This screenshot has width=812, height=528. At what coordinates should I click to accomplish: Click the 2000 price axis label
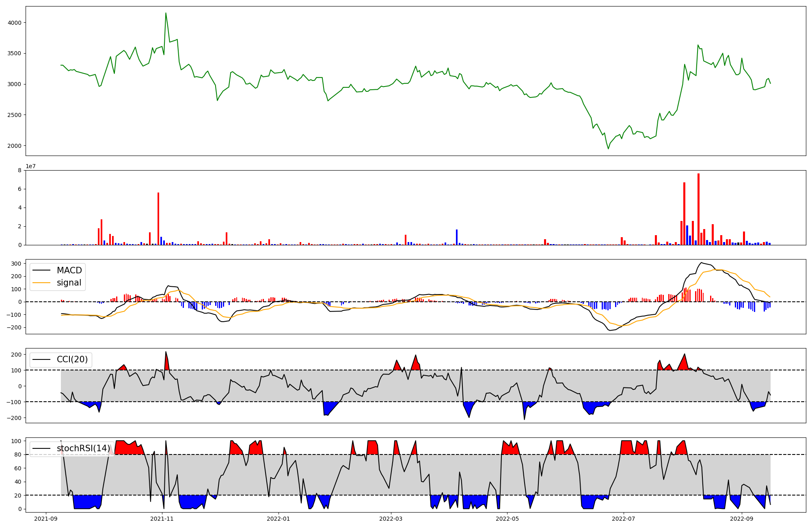[x=15, y=146]
